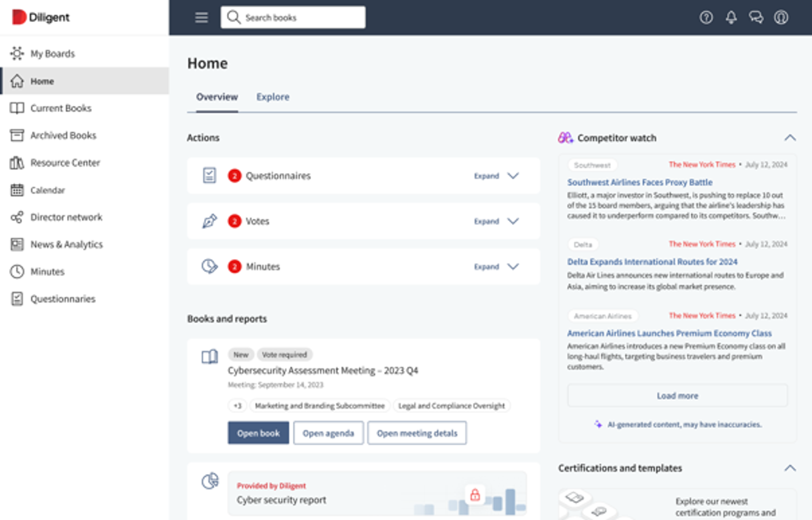Click the Questionnaires action card icon
Image resolution: width=812 pixels, height=520 pixels.
209,176
